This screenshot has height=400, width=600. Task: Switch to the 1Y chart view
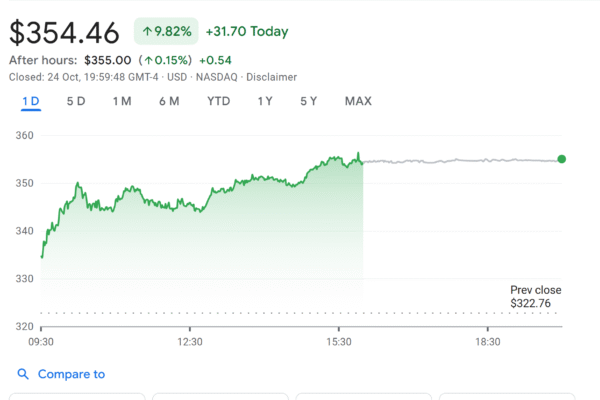(265, 101)
